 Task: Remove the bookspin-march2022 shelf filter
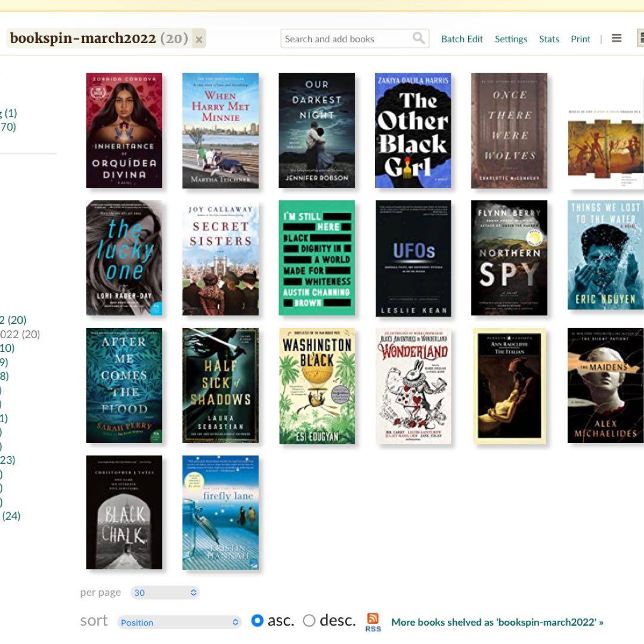pos(199,39)
